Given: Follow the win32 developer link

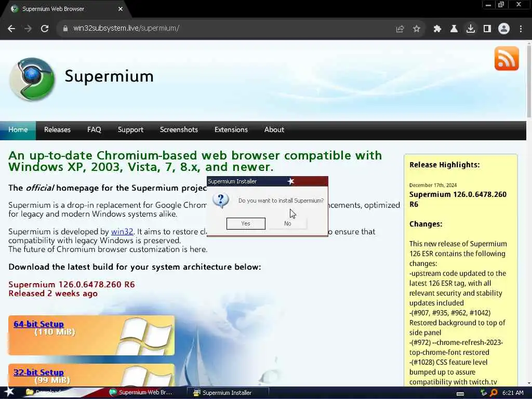Looking at the screenshot, I should 122,232.
